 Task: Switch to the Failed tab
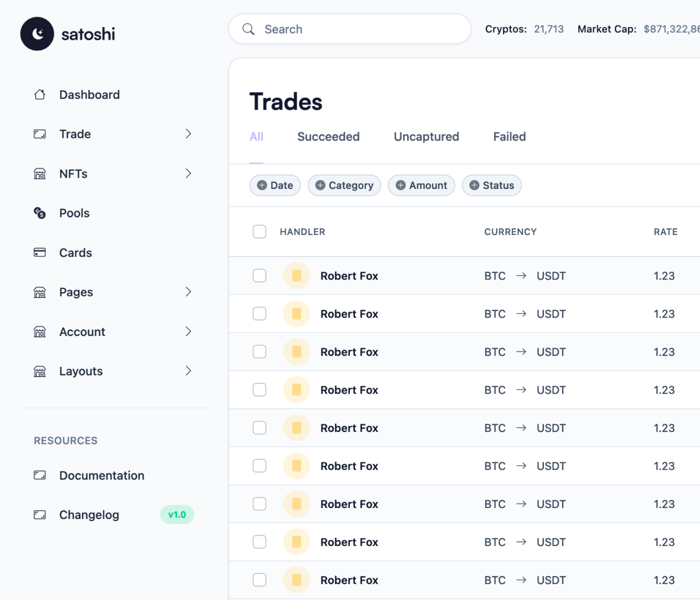[x=509, y=137]
